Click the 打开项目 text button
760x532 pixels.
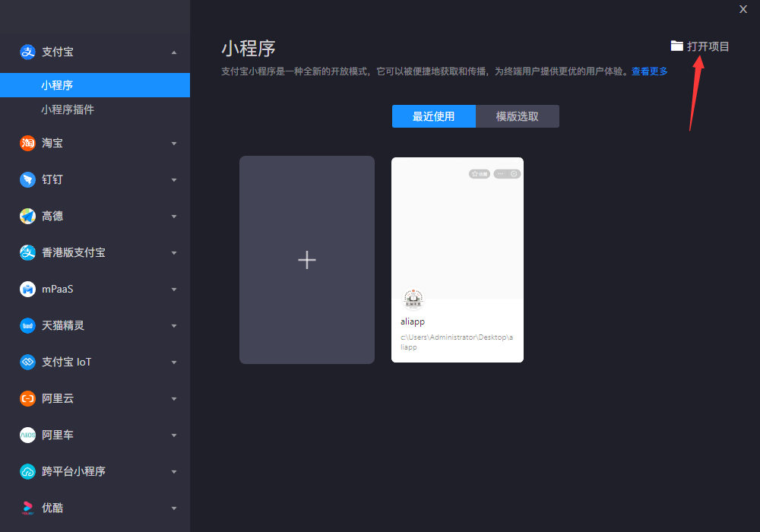click(x=708, y=46)
